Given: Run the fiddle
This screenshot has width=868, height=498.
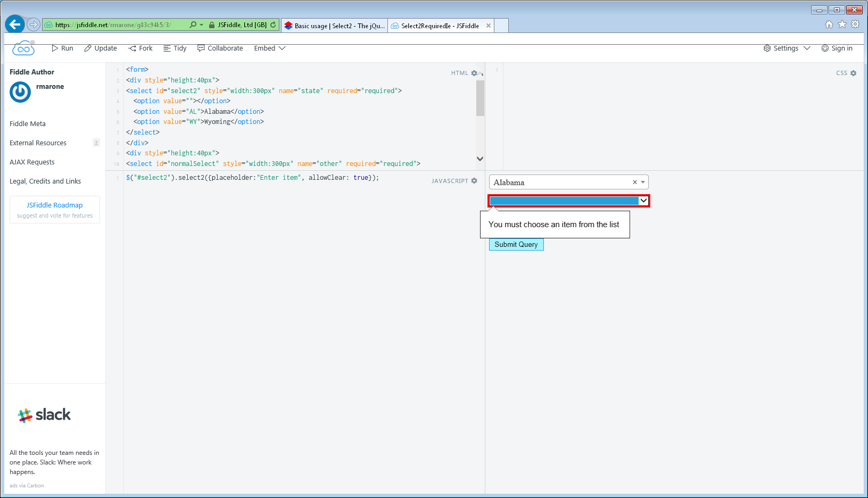Looking at the screenshot, I should click(62, 48).
